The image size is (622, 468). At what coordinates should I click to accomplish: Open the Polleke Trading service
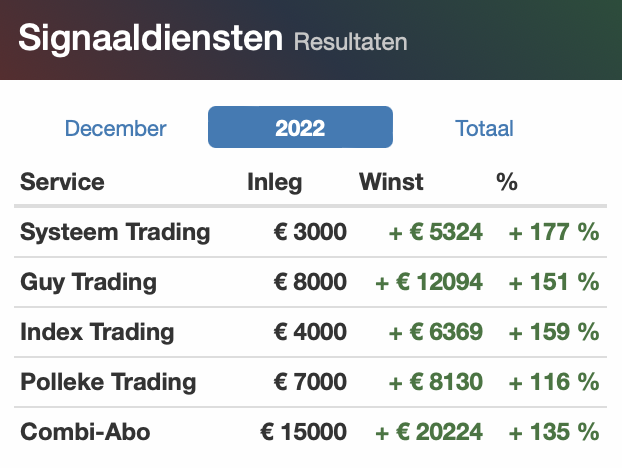(108, 382)
